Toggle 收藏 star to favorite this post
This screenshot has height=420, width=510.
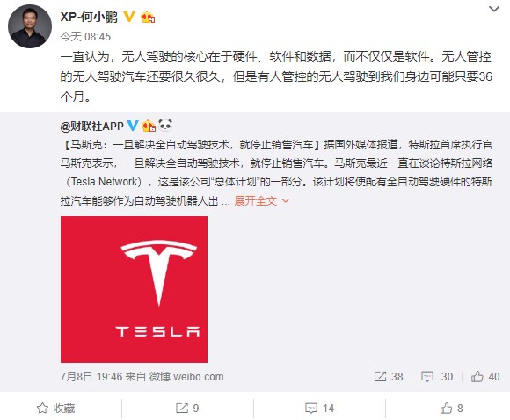coord(55,408)
